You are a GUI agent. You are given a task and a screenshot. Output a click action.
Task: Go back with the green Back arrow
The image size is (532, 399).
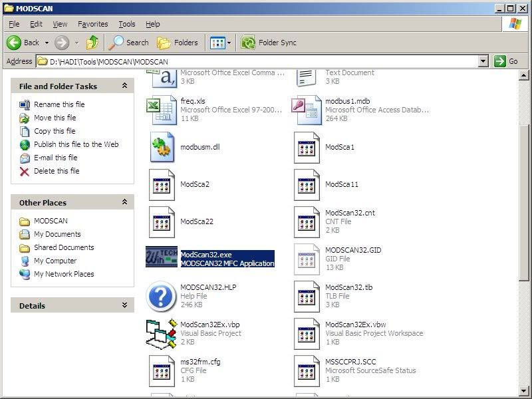click(x=14, y=43)
